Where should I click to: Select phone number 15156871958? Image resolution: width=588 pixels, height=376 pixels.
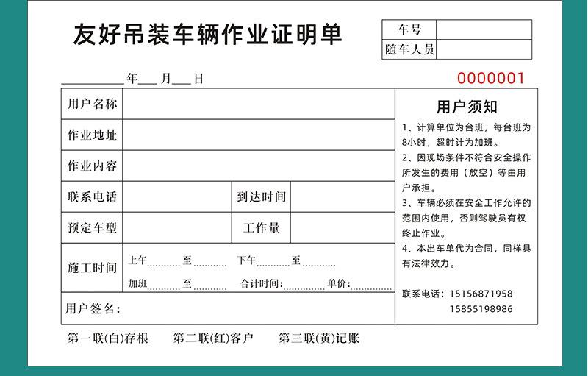[478, 294]
